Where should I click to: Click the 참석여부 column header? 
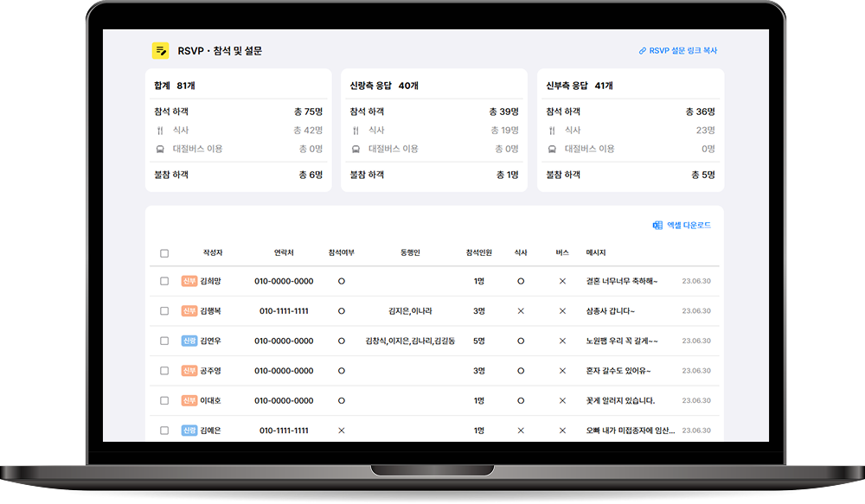coord(341,253)
